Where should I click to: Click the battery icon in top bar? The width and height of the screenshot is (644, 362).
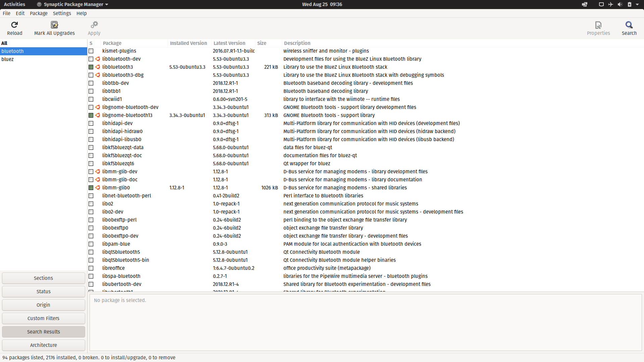pyautogui.click(x=629, y=4)
